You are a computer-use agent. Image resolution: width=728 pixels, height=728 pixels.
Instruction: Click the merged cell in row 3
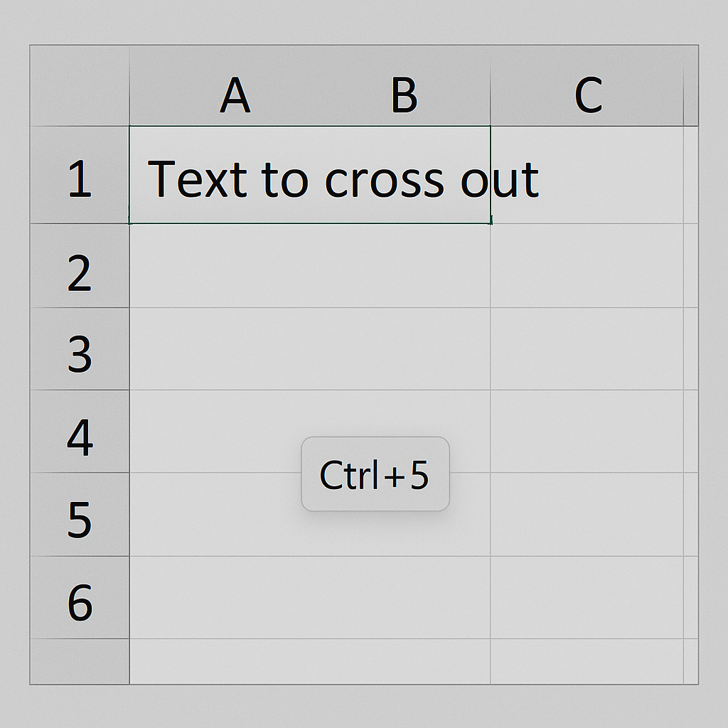coord(309,349)
